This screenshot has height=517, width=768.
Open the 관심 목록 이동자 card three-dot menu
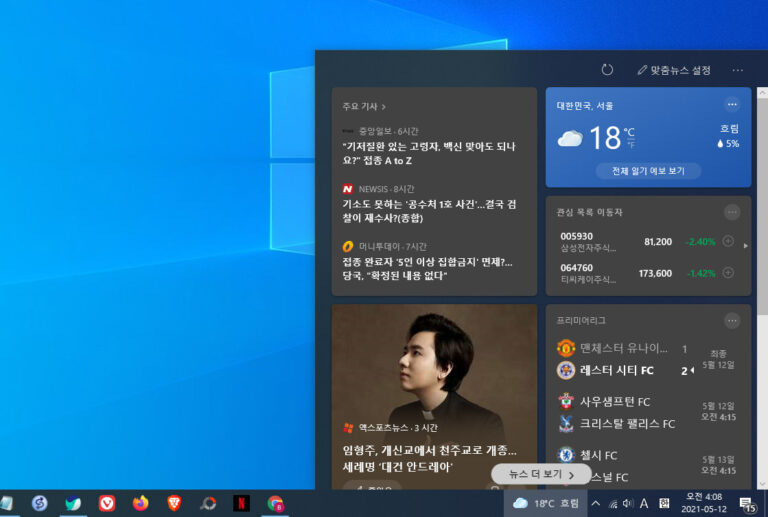[x=732, y=212]
